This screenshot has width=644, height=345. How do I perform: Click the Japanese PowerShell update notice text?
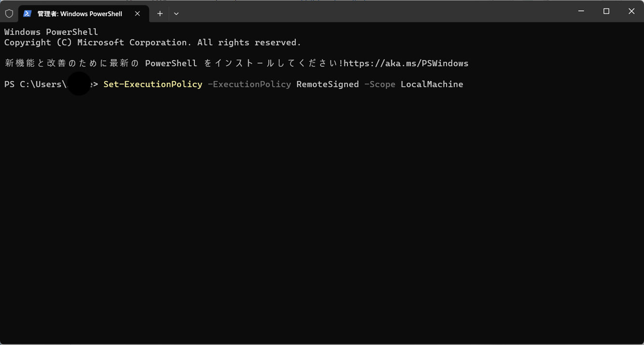(169, 63)
